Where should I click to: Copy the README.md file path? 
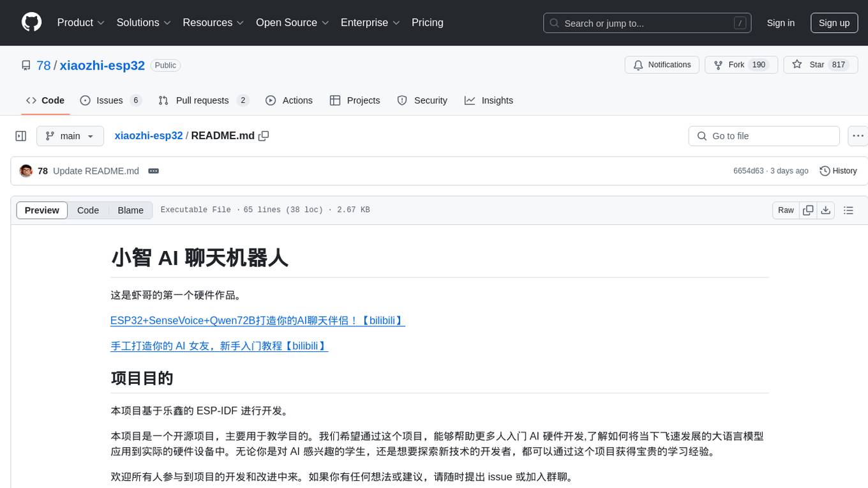pyautogui.click(x=264, y=136)
